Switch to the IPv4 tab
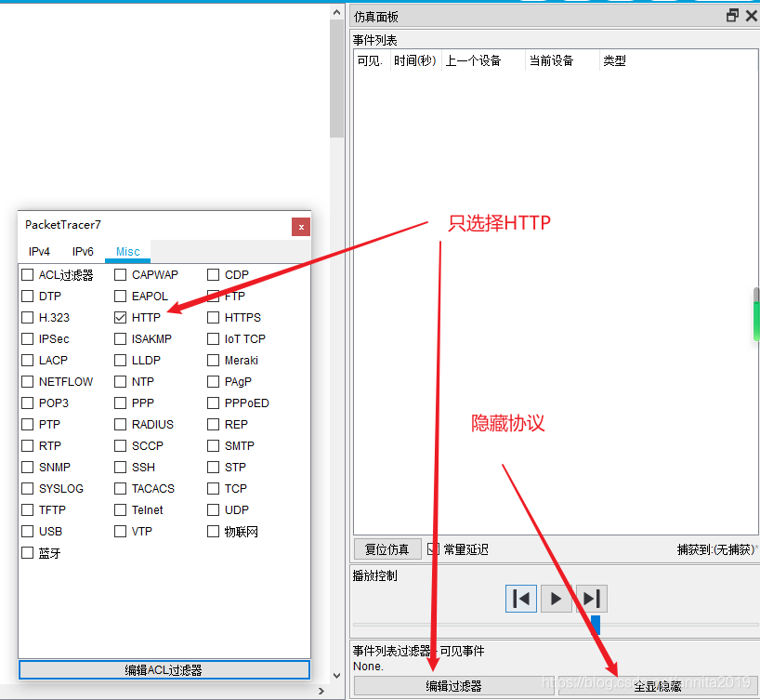The height and width of the screenshot is (700, 760). coord(39,251)
